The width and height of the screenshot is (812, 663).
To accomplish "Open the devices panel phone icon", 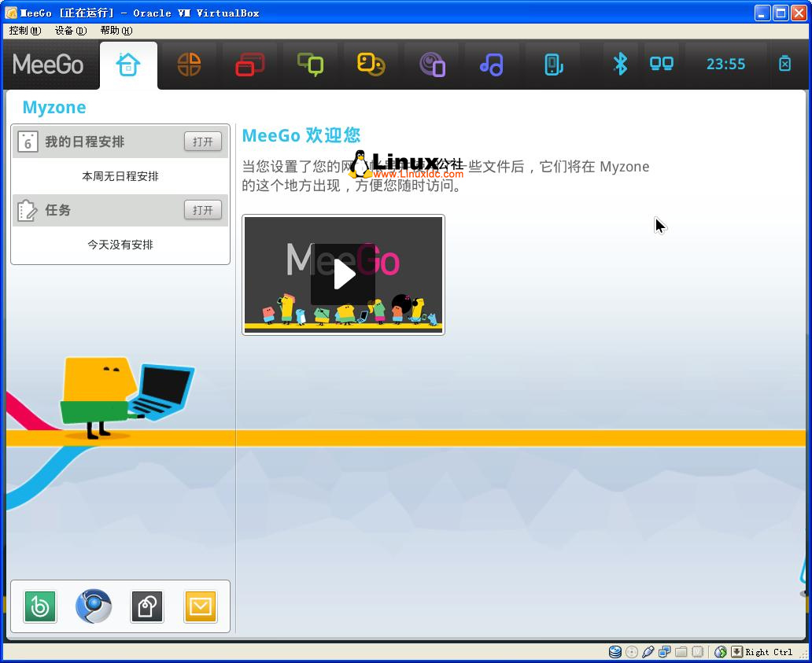I will (x=552, y=64).
